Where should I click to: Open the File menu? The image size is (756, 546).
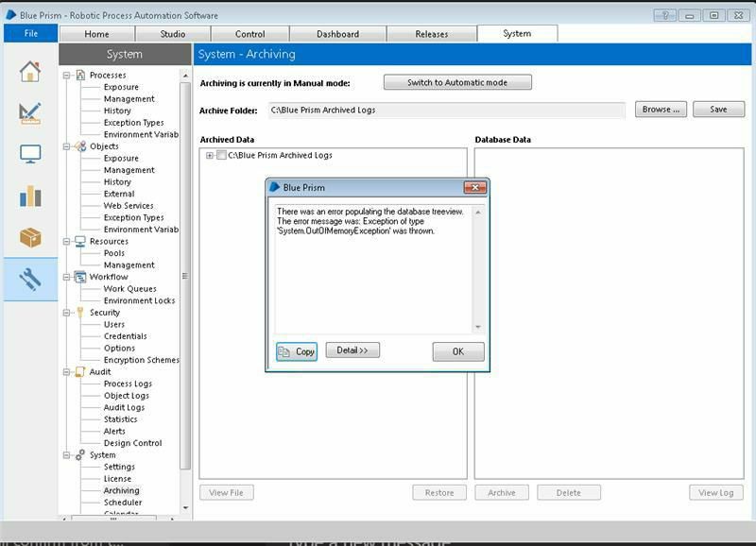[x=30, y=33]
